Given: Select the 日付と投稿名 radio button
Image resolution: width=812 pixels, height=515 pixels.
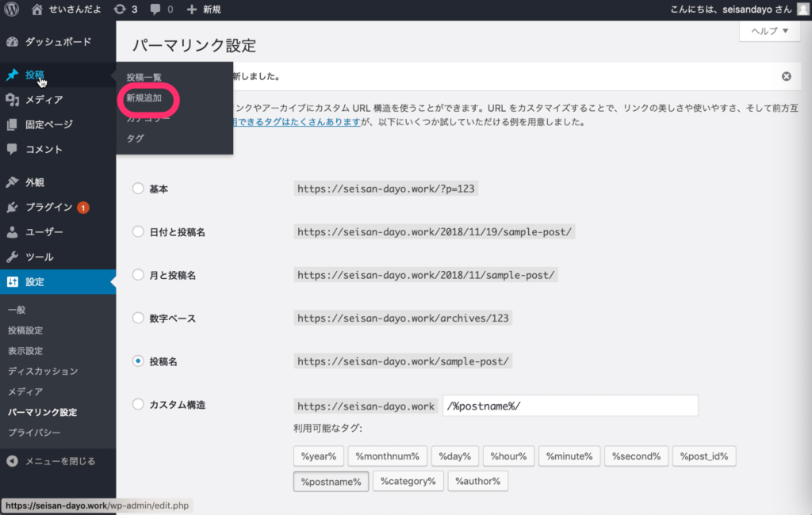Looking at the screenshot, I should click(x=138, y=232).
